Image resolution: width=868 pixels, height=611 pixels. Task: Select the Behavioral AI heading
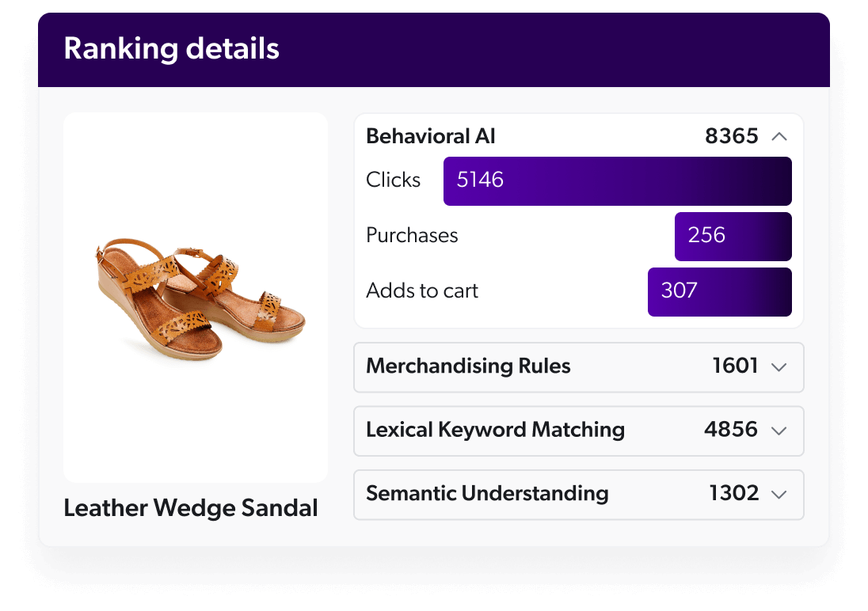(x=430, y=135)
